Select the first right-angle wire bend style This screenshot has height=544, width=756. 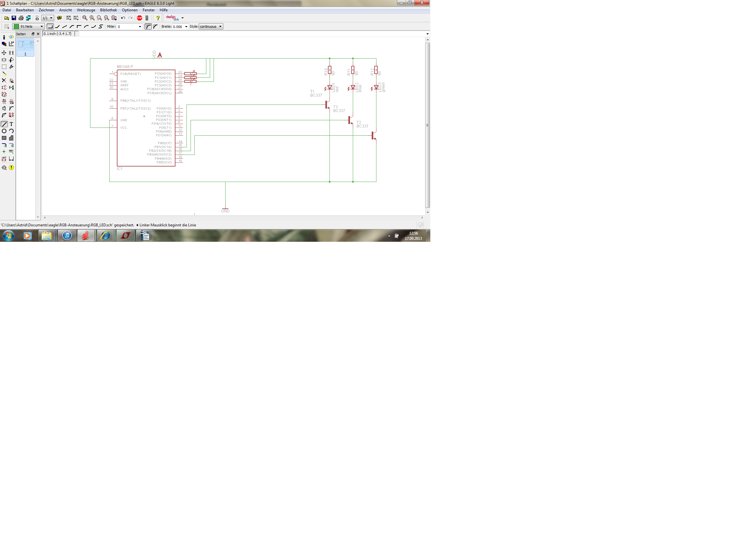(50, 27)
